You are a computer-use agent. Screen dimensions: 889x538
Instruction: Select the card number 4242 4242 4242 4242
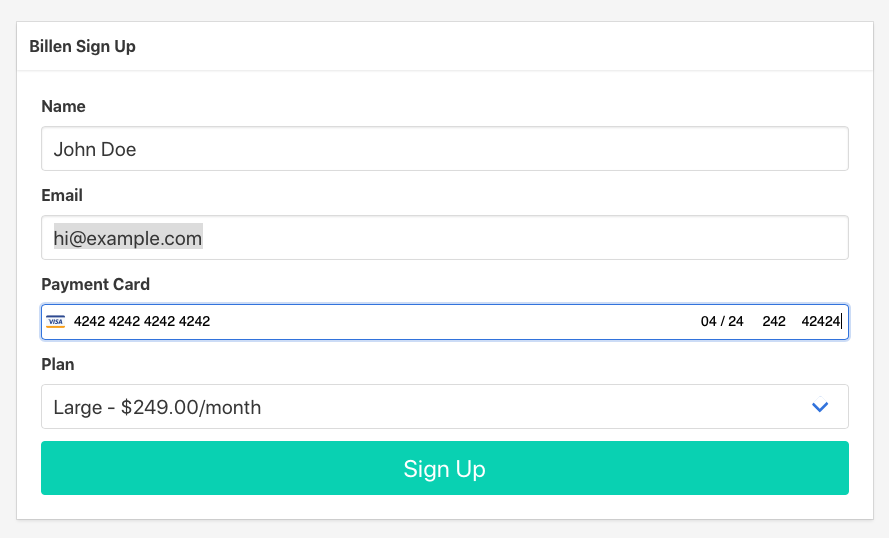coord(142,322)
